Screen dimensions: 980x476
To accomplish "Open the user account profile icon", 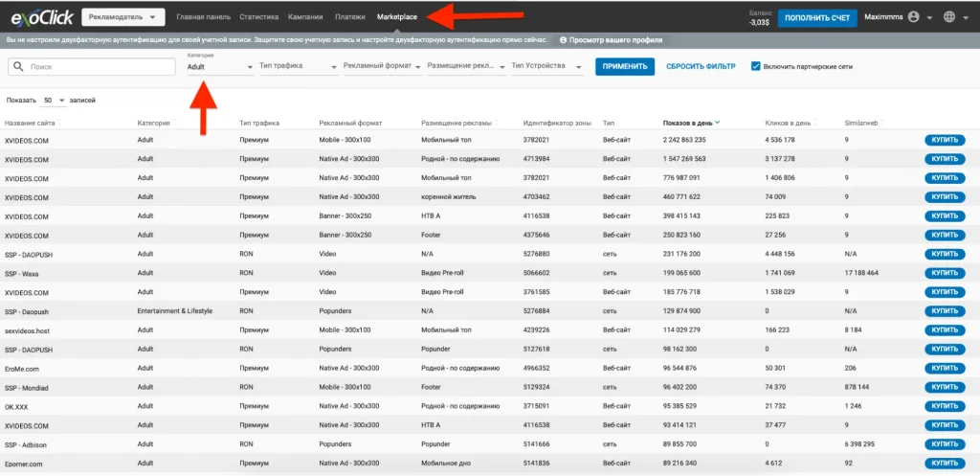I will 913,17.
